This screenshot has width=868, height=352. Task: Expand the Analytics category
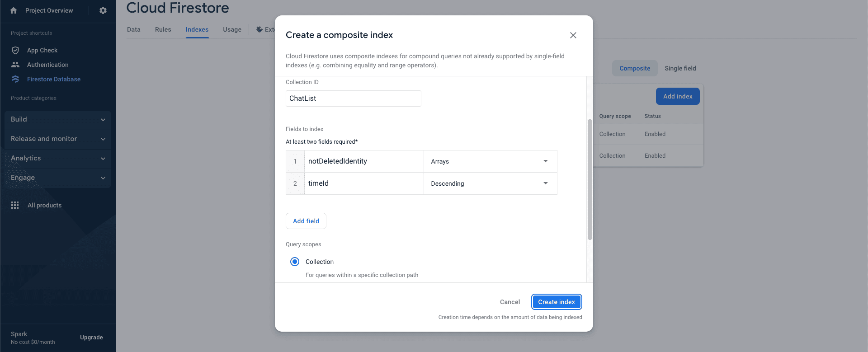pos(58,158)
